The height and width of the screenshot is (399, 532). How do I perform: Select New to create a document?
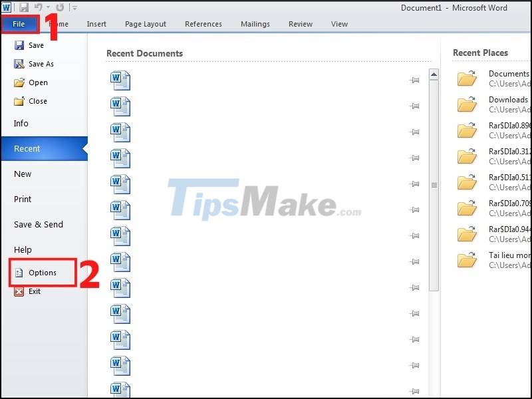click(x=23, y=174)
